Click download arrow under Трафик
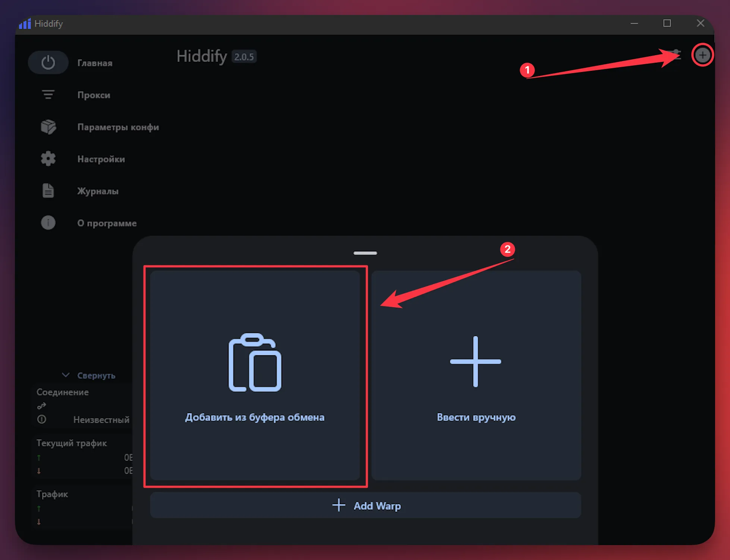 pyautogui.click(x=39, y=522)
